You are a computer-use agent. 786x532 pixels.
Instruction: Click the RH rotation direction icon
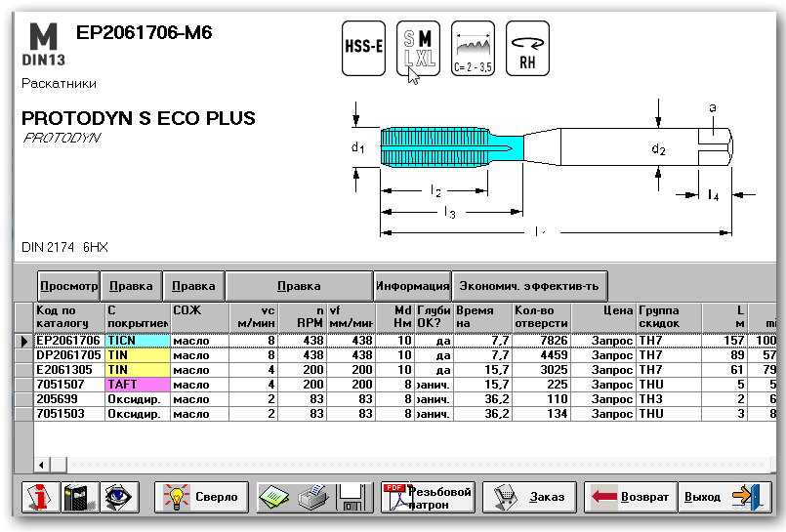click(x=527, y=48)
